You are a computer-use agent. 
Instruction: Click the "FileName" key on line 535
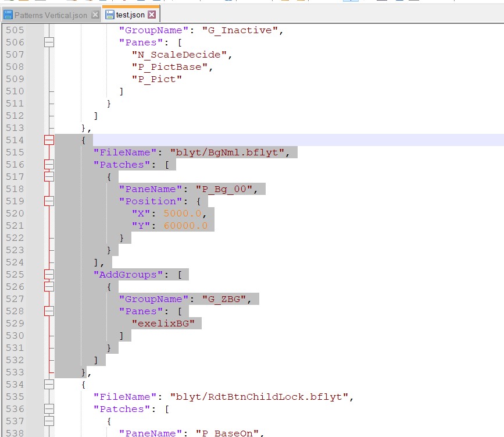tap(125, 397)
